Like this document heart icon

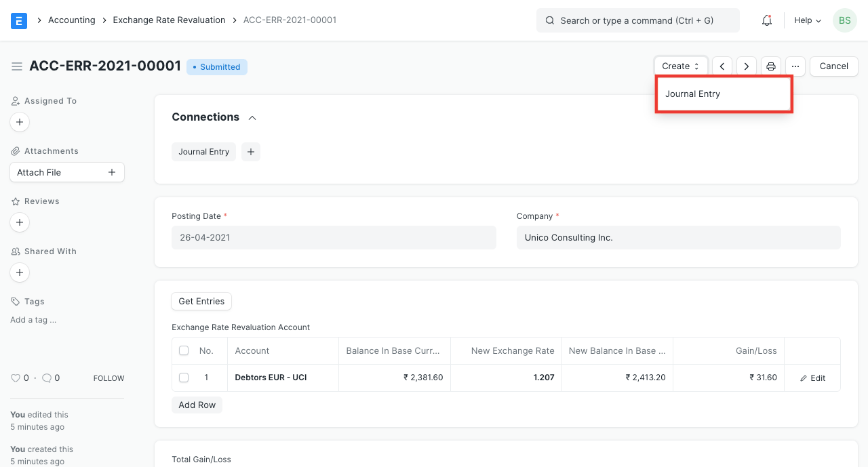coord(16,378)
